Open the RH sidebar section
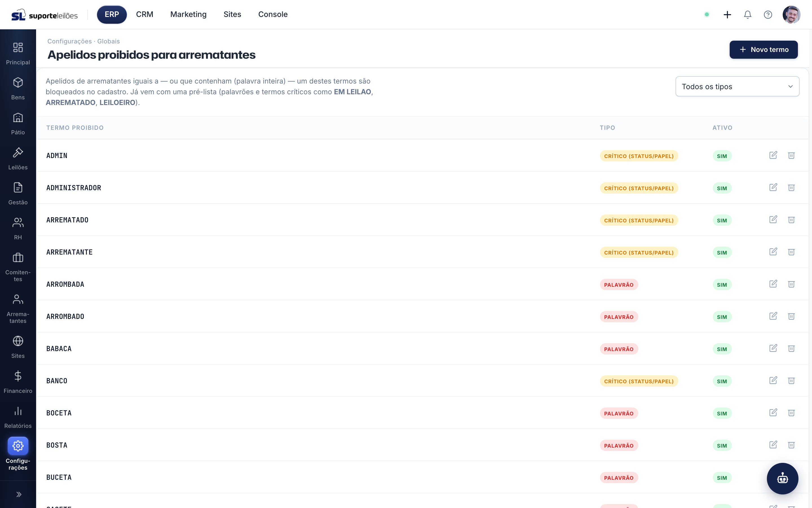This screenshot has width=812, height=508. (x=18, y=229)
